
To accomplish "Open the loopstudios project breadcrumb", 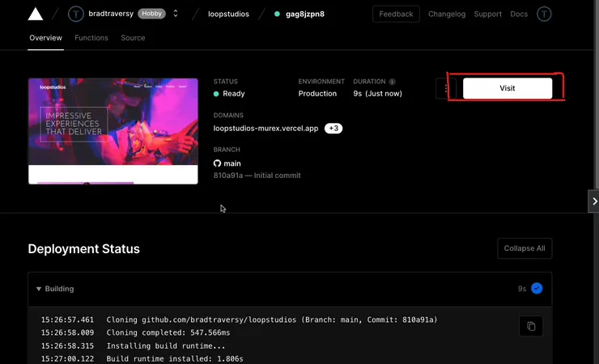I will coord(228,14).
